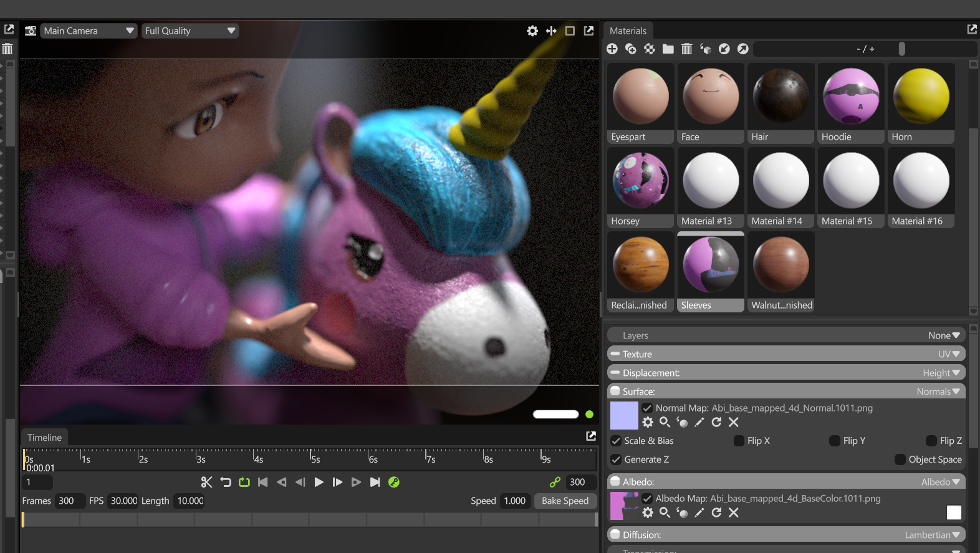Open the Full Quality dropdown
The height and width of the screenshot is (553, 980).
tap(190, 31)
